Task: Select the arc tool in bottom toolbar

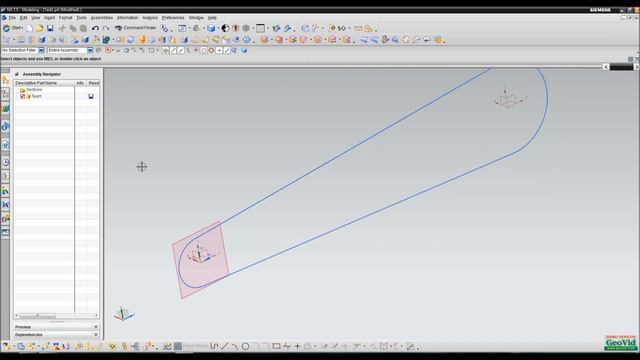Action: [235, 347]
